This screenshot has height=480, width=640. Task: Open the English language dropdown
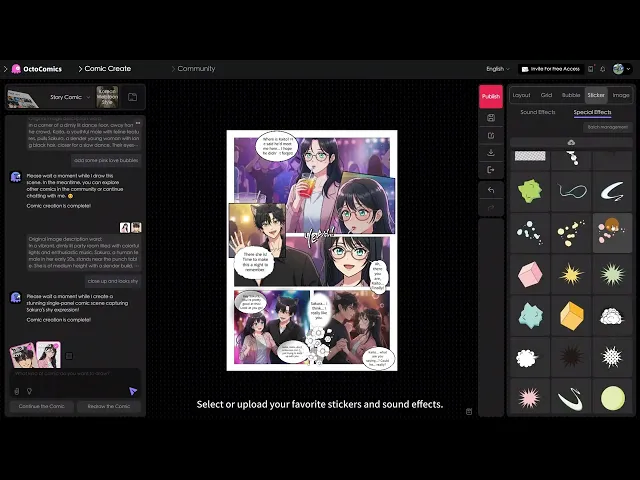pos(498,69)
